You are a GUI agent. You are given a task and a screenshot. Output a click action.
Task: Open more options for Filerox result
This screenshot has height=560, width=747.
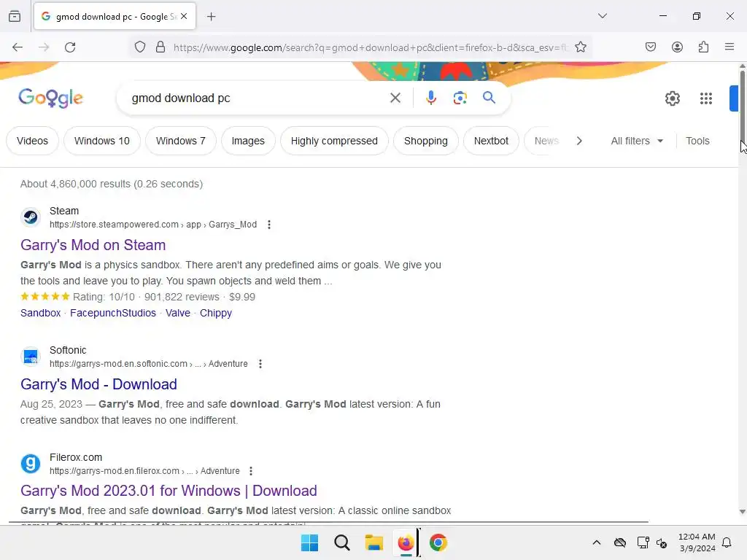(251, 471)
